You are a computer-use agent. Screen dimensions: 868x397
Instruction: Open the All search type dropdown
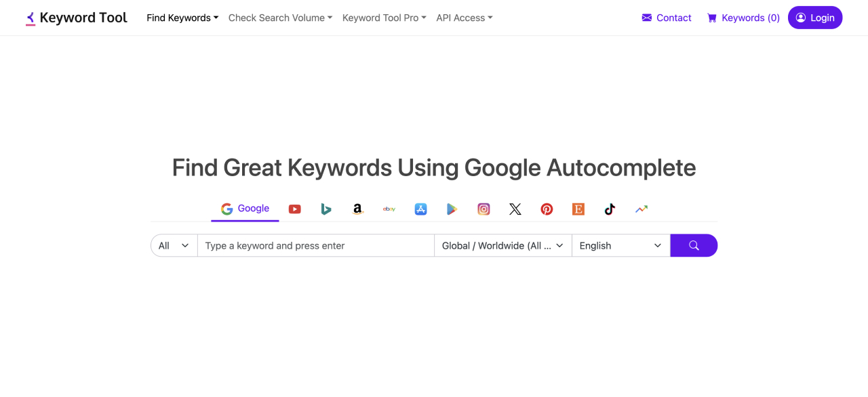(x=174, y=245)
